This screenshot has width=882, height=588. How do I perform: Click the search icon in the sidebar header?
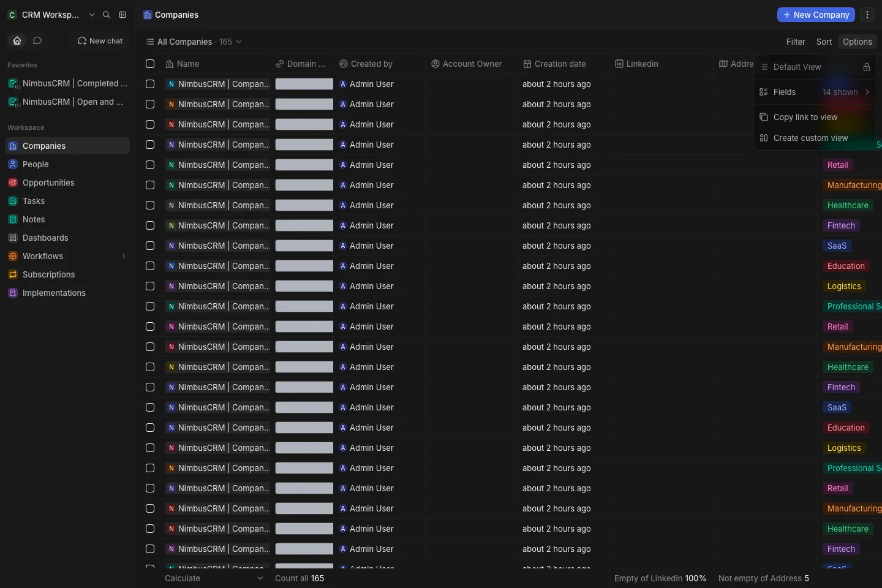107,15
